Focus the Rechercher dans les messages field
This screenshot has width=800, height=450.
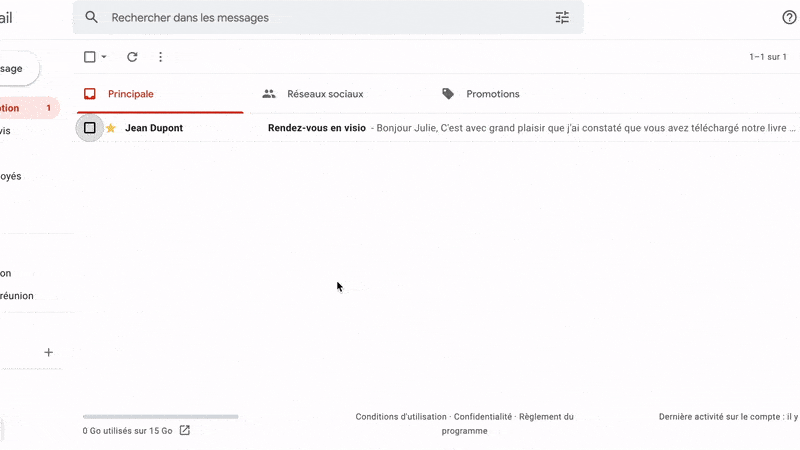(328, 17)
